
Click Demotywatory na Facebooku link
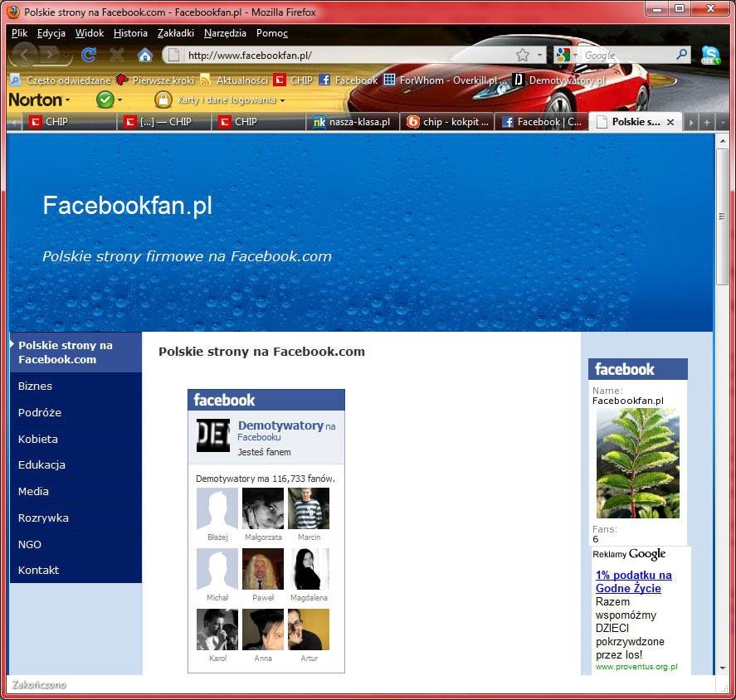[x=286, y=430]
